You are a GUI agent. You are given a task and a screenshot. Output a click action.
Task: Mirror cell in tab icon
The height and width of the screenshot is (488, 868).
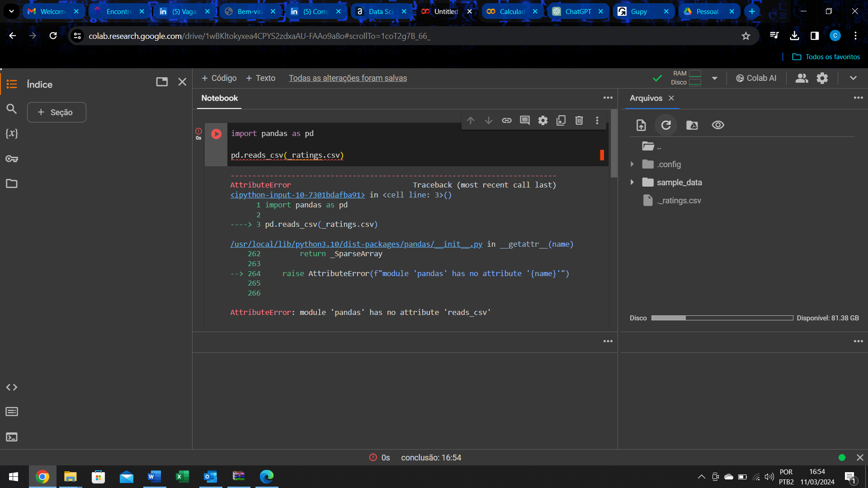pyautogui.click(x=561, y=120)
